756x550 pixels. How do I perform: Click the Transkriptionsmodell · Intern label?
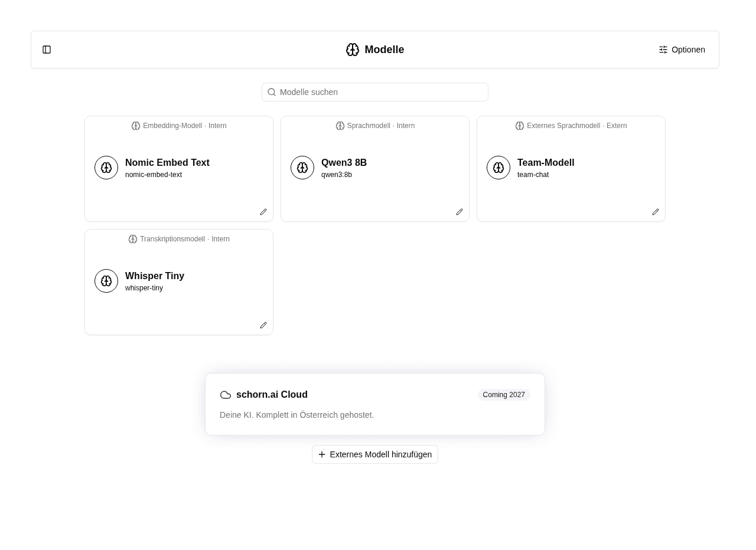point(185,239)
